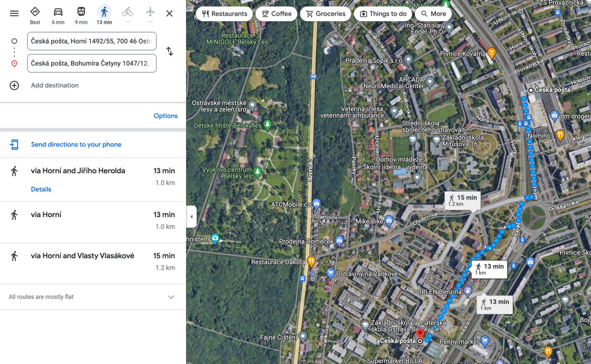591x364 pixels.
Task: Click the Add destination text
Action: [55, 85]
